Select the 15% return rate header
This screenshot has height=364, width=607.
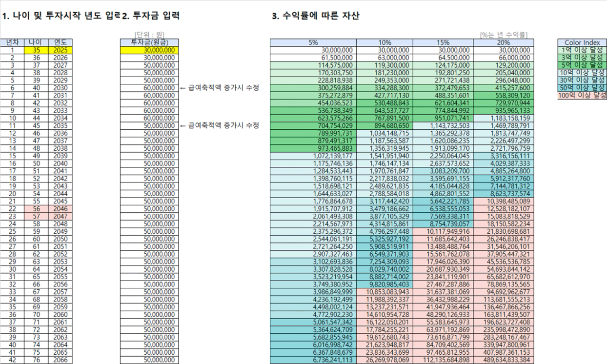(443, 42)
